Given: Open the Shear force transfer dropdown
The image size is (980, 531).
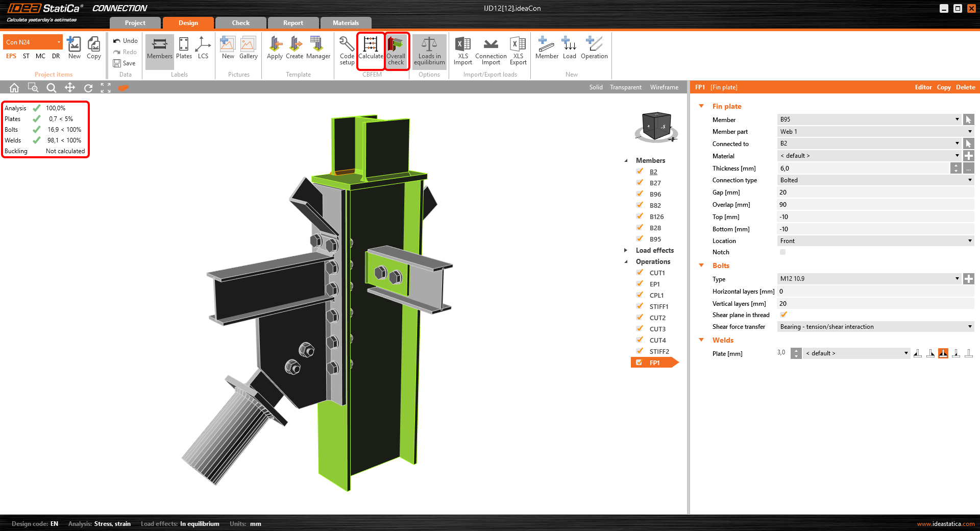Looking at the screenshot, I should tap(875, 327).
